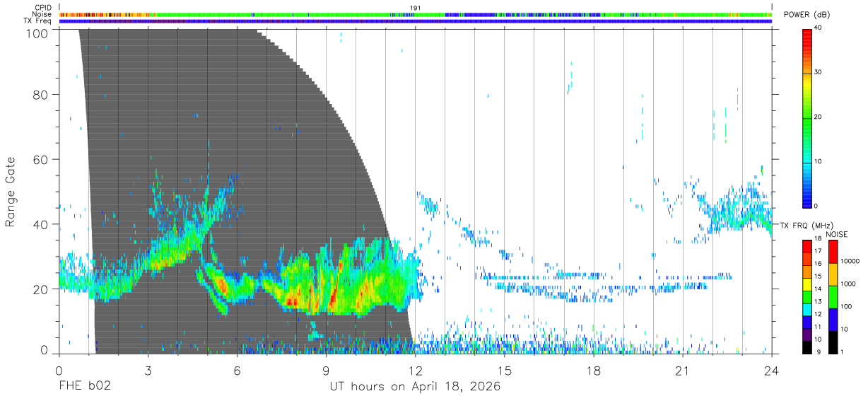The height and width of the screenshot is (401, 868).
Task: Click the 'Noise' row label
Action: [x=43, y=14]
